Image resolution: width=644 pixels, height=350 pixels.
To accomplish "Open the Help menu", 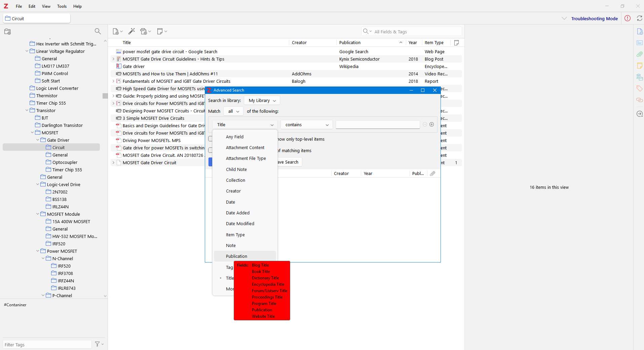I will (x=77, y=6).
